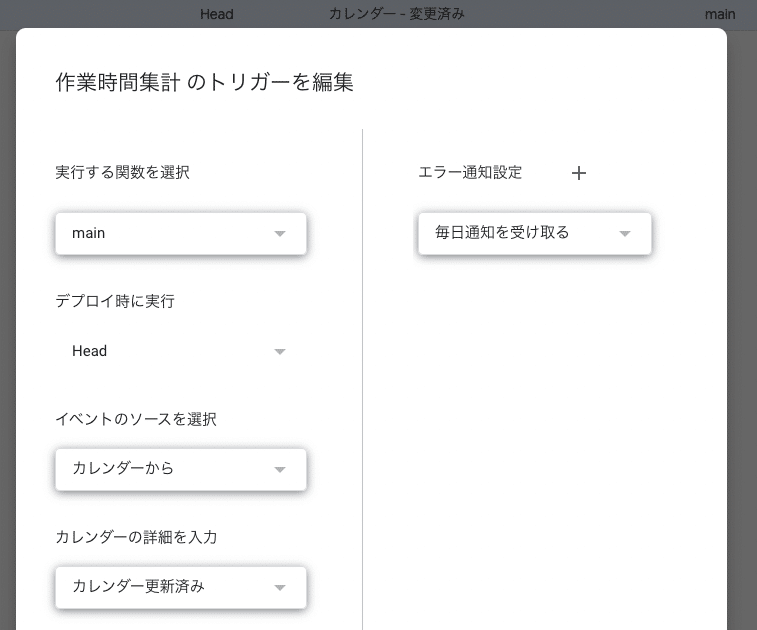757x630 pixels.
Task: Click the arrow icon in 毎日通知を受け取る box
Action: (x=625, y=234)
